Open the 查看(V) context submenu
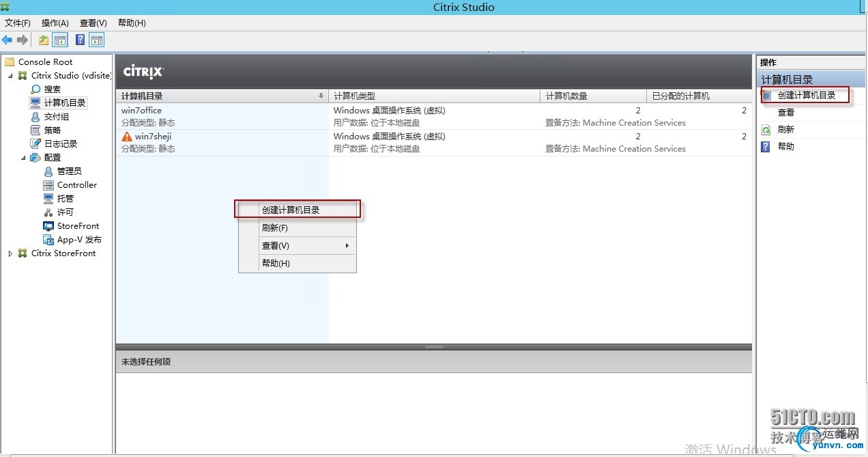Screen dimensions: 868x457 [x=298, y=245]
